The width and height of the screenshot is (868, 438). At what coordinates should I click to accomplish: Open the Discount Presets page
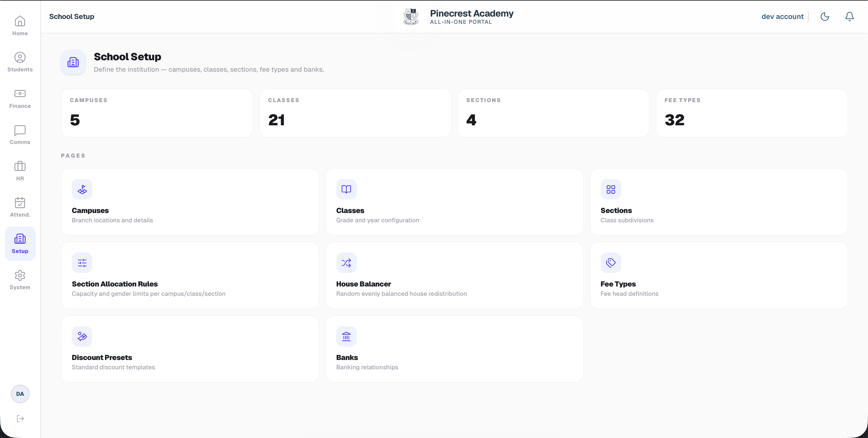[x=190, y=349]
